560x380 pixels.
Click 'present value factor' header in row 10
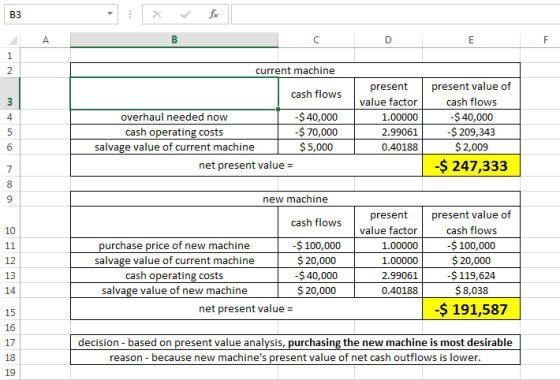pyautogui.click(x=388, y=222)
